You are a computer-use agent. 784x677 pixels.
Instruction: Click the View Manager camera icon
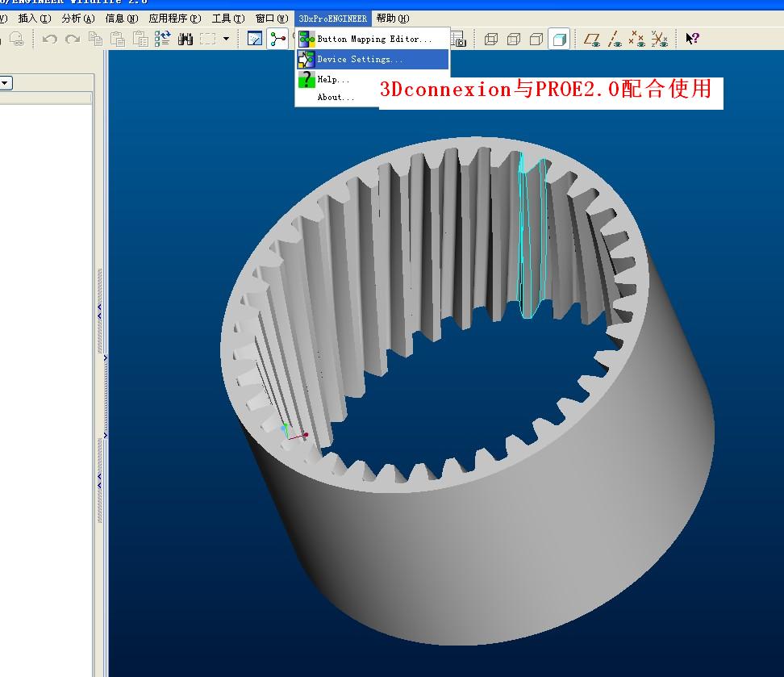458,39
